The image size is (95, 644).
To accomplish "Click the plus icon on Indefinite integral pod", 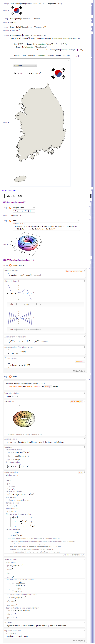I will [x=84, y=271].
